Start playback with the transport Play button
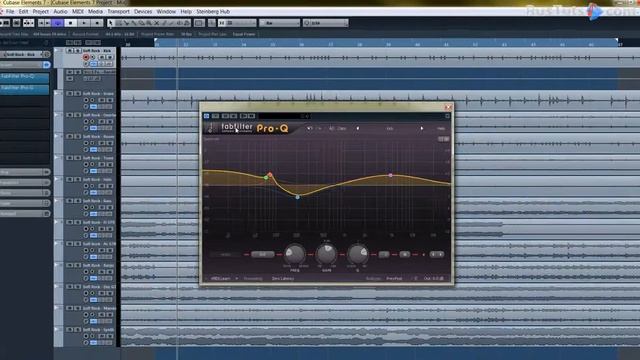Image resolution: width=640 pixels, height=360 pixels. 84,23
